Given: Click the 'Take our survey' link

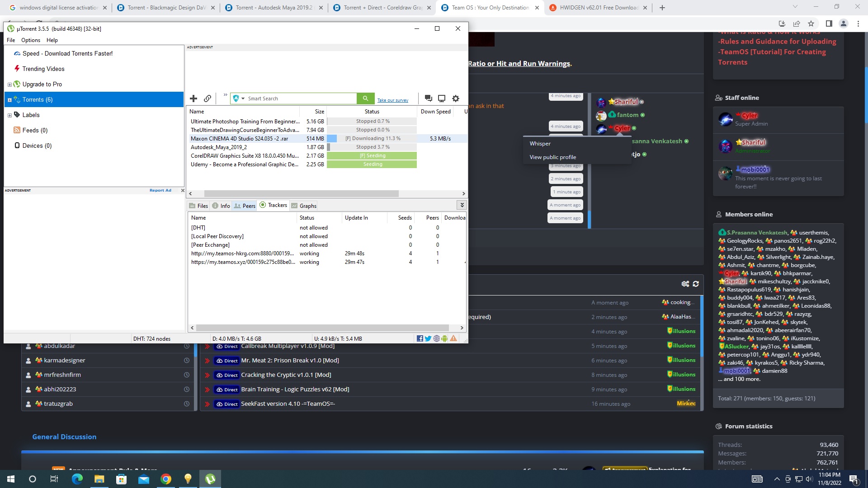Looking at the screenshot, I should coord(392,100).
